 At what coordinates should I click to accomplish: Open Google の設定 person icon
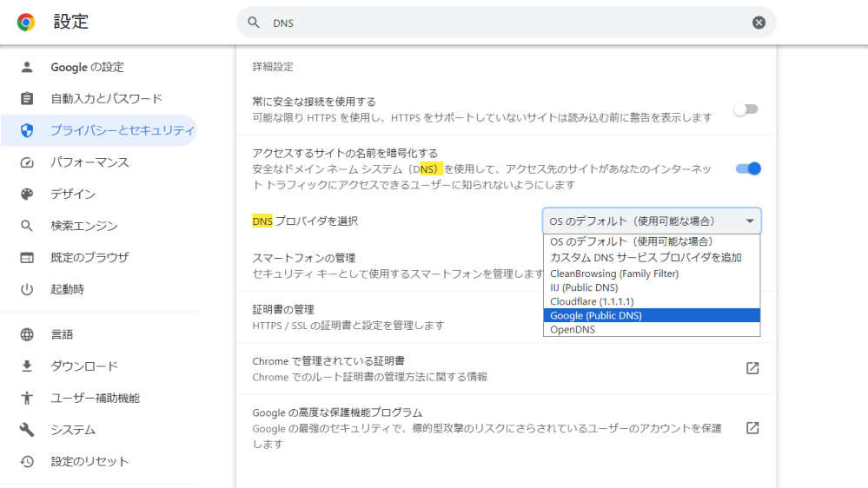point(27,67)
